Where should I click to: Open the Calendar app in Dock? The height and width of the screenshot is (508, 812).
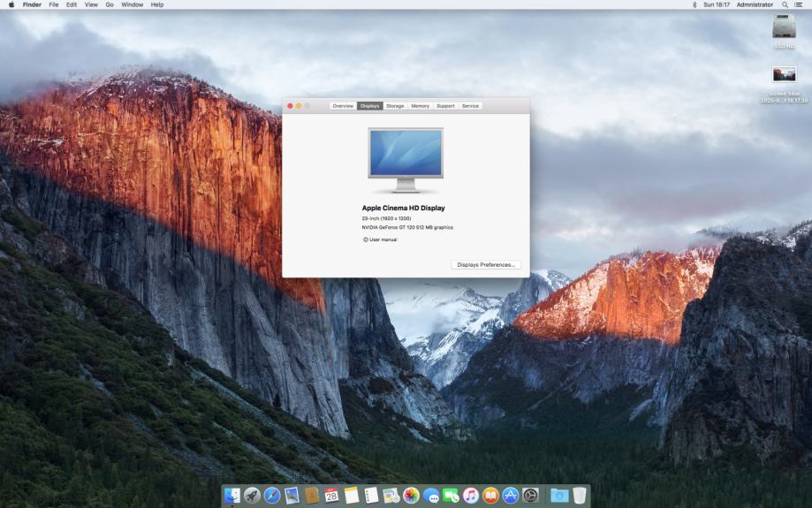pos(331,496)
